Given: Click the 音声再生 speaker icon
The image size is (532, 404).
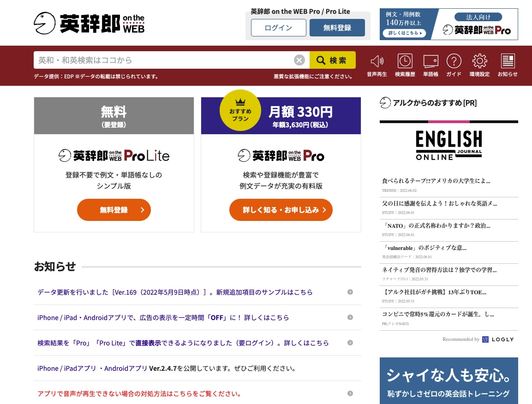Looking at the screenshot, I should click(377, 60).
